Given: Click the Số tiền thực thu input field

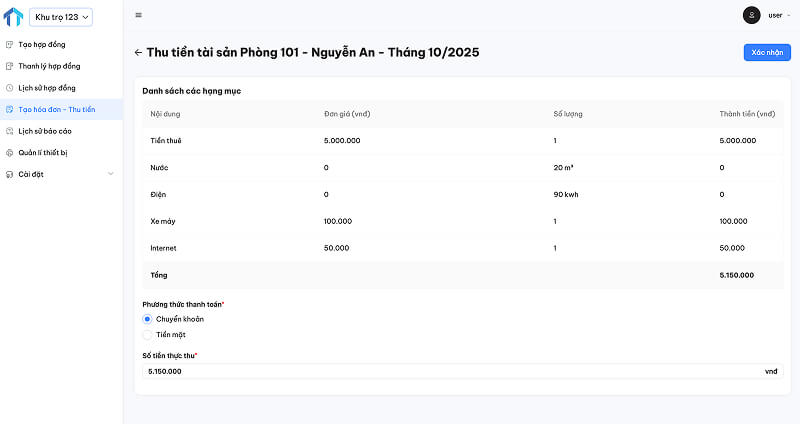Looking at the screenshot, I should [x=450, y=371].
